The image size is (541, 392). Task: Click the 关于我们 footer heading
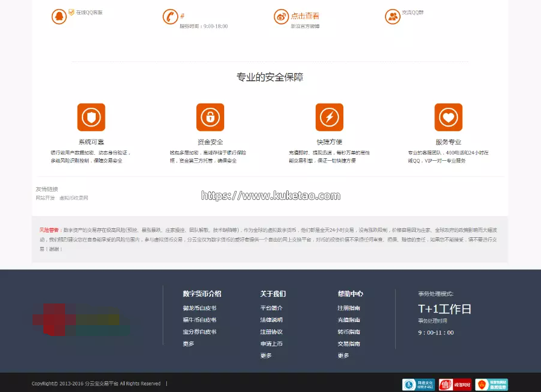273,294
